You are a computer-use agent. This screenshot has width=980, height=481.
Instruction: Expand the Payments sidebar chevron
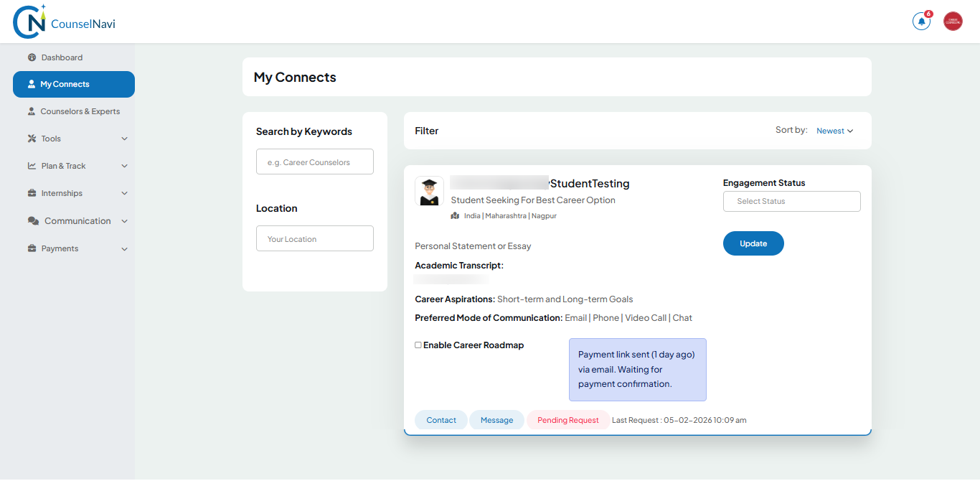(125, 249)
